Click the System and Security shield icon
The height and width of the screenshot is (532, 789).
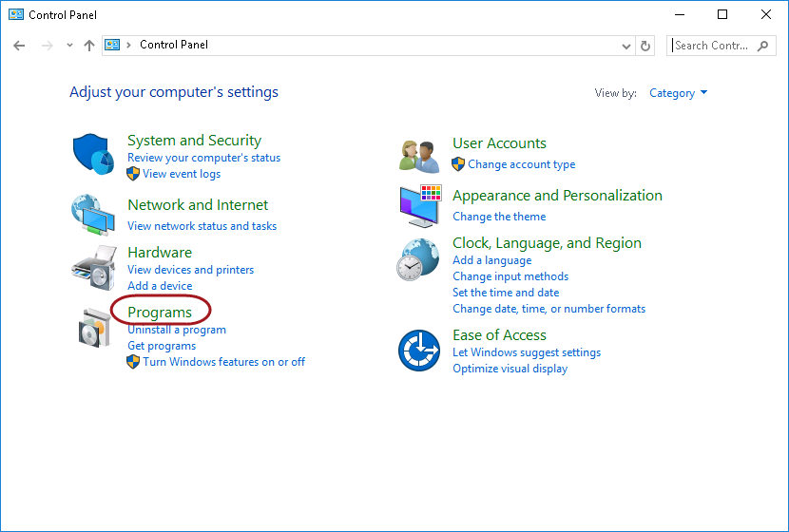[93, 154]
